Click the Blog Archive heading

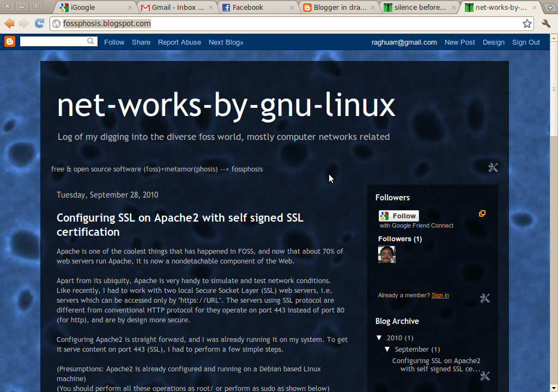click(x=397, y=321)
